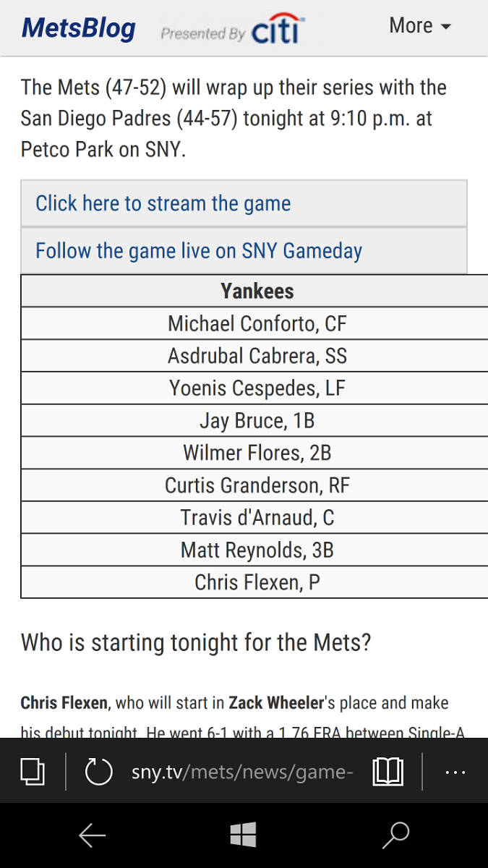Click the bold Chris Flexen name in article

coord(64,703)
